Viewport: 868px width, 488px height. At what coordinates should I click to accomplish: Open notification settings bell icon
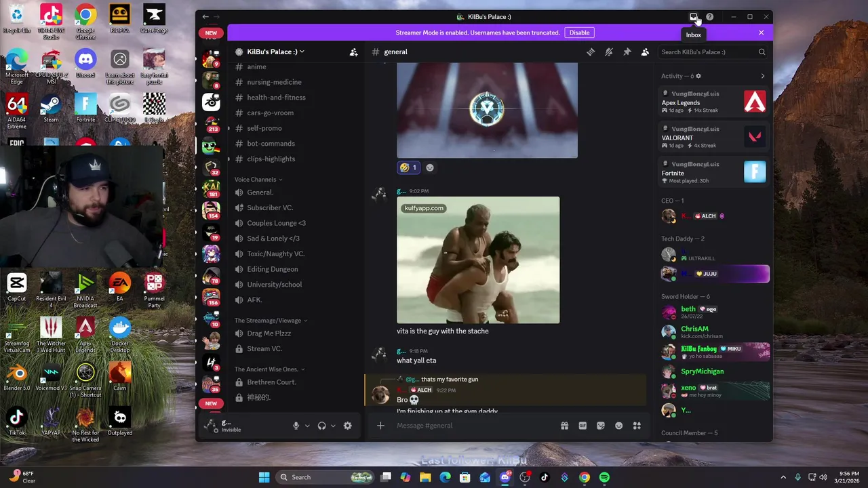tap(609, 52)
